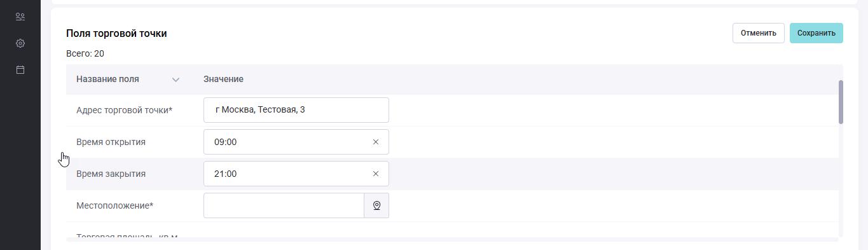Expand the Название поля sort chevron
Screen dimensions: 868x250
[176, 80]
